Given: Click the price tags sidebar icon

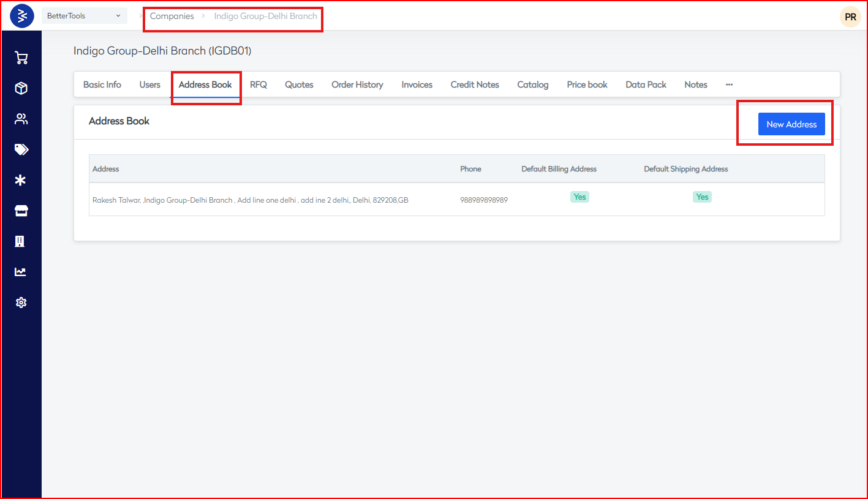Looking at the screenshot, I should [x=21, y=149].
